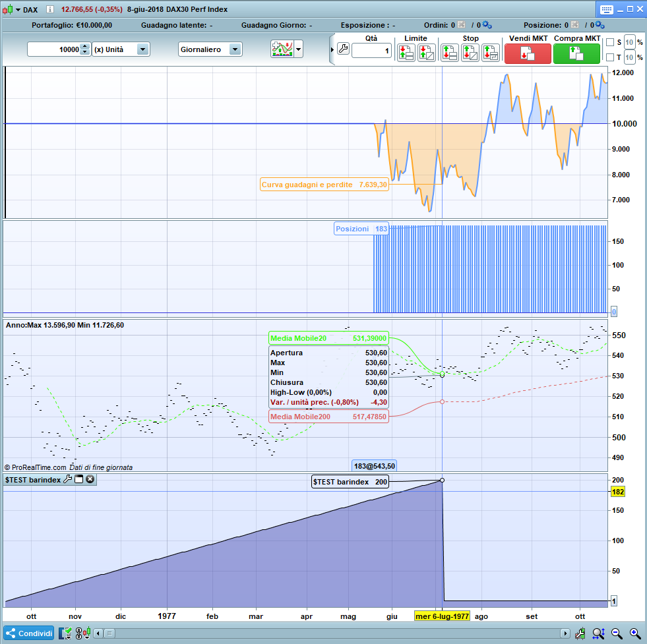The height and width of the screenshot is (644, 647).
Task: Open $TEST barindex settings wrench
Action: coord(68,479)
